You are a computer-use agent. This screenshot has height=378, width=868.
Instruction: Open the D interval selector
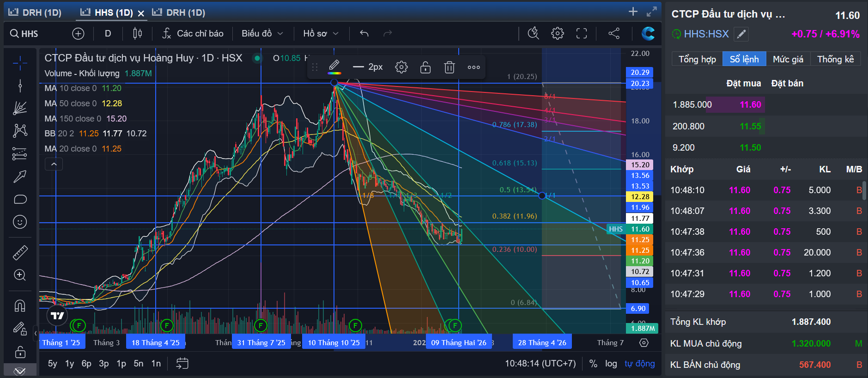[108, 33]
